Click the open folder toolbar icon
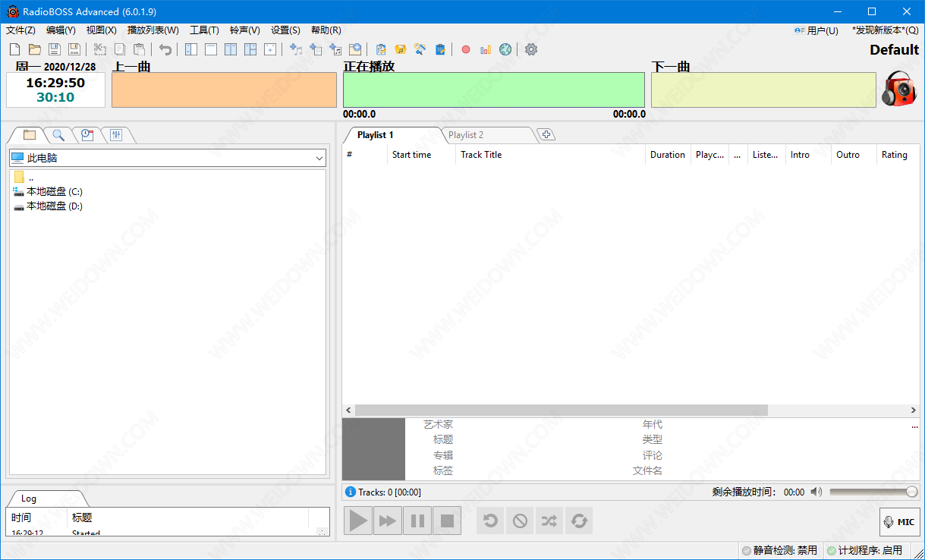Screen dimensions: 925x560 point(35,49)
